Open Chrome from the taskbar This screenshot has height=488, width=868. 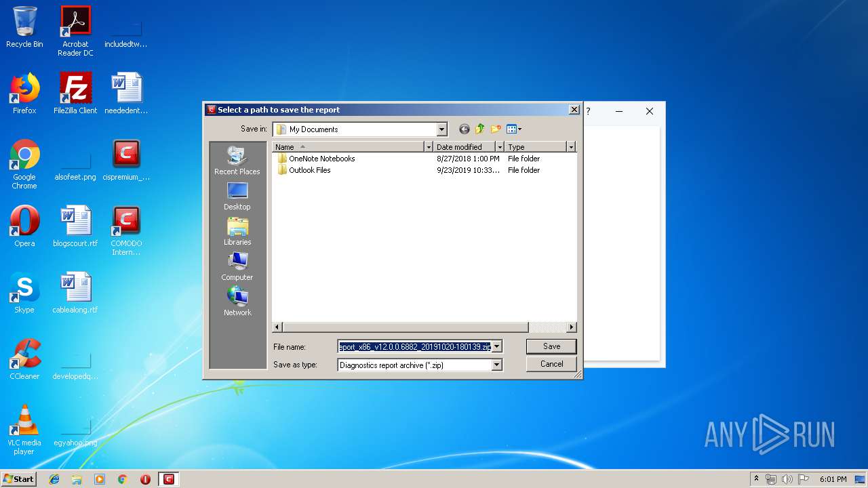point(123,479)
